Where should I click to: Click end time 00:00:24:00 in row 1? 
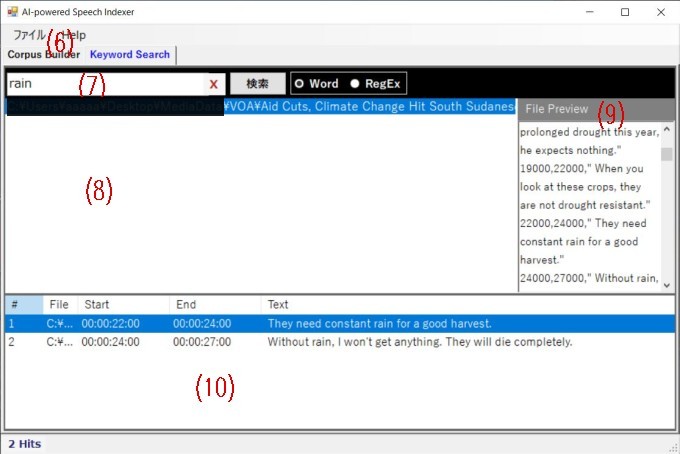(x=202, y=323)
